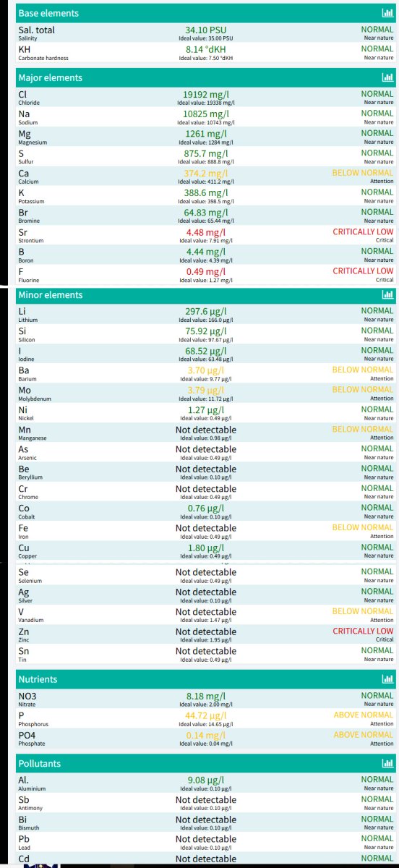
Task: Select the Base elements section header
Action: coord(206,13)
